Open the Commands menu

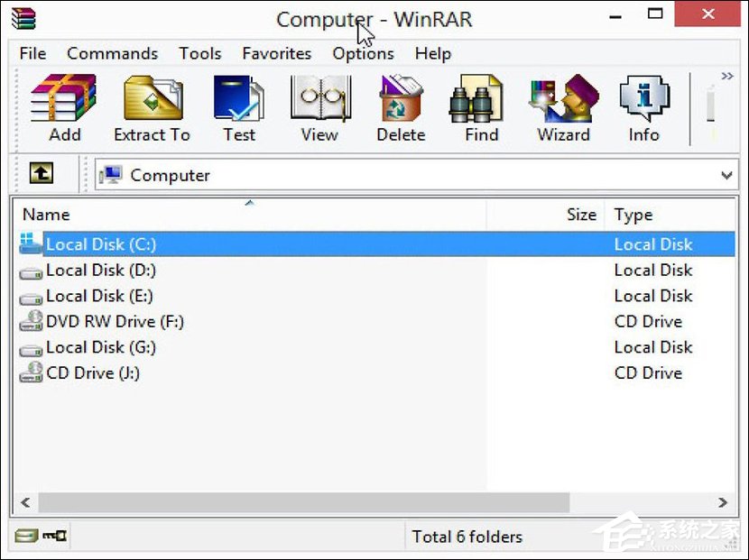coord(112,53)
